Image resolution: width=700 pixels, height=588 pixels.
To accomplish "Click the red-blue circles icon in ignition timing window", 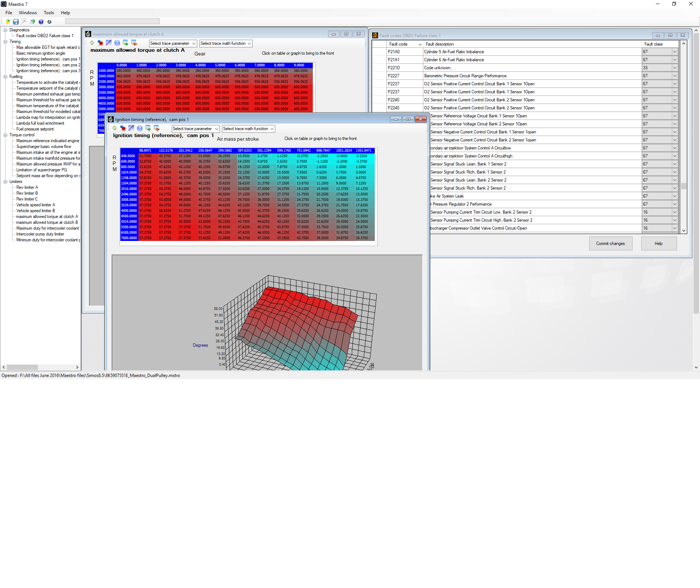I will (x=123, y=128).
